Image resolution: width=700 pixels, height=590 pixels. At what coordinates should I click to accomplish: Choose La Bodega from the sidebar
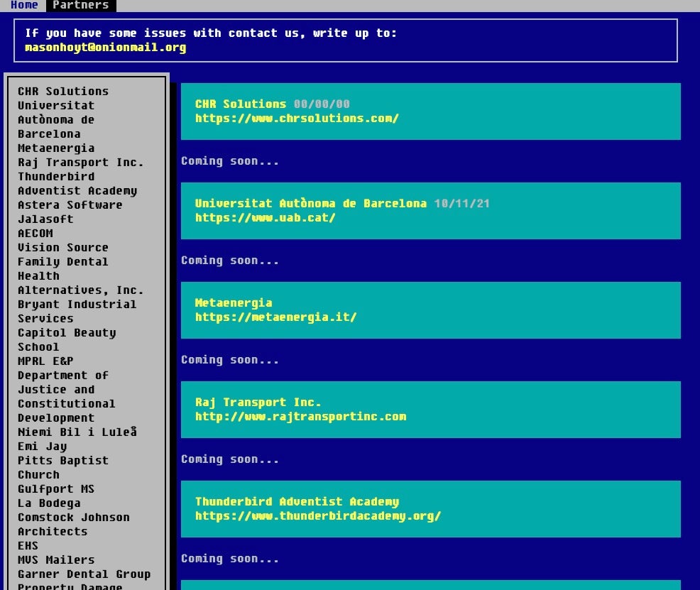point(49,503)
